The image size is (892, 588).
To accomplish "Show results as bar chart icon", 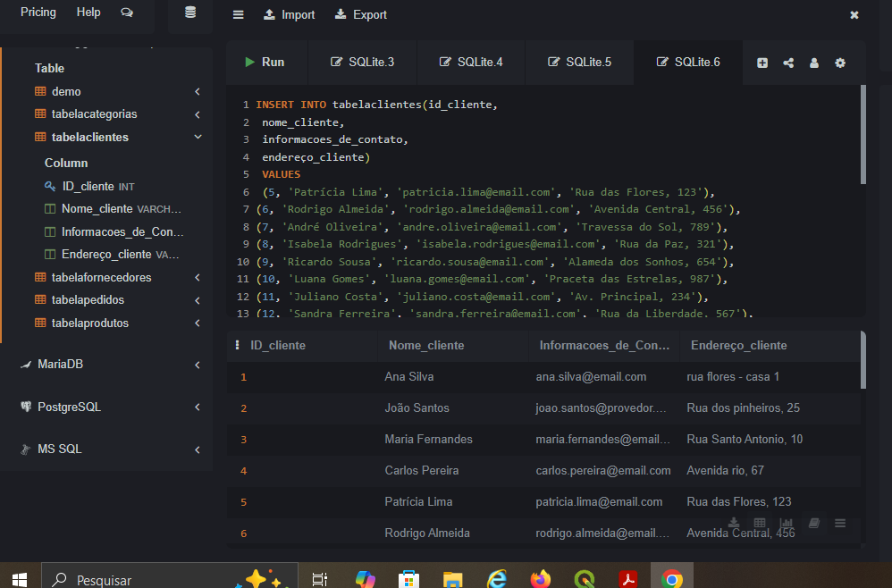I will pos(787,523).
